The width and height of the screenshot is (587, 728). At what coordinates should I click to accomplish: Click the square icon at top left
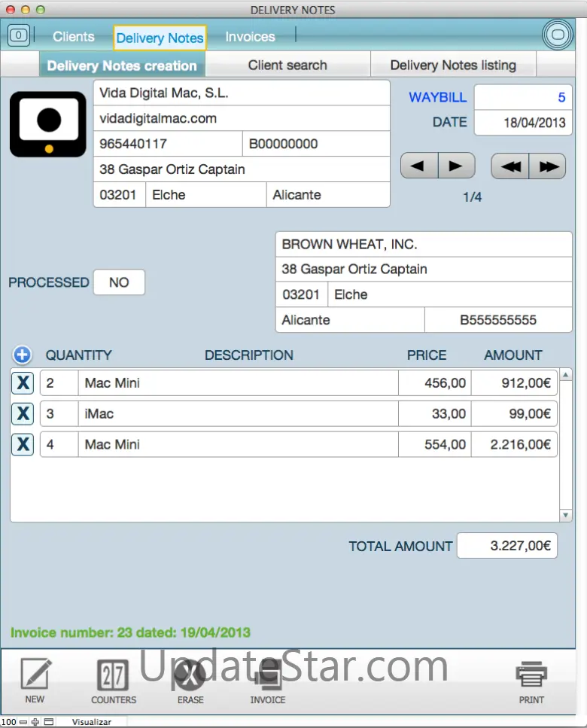(19, 35)
